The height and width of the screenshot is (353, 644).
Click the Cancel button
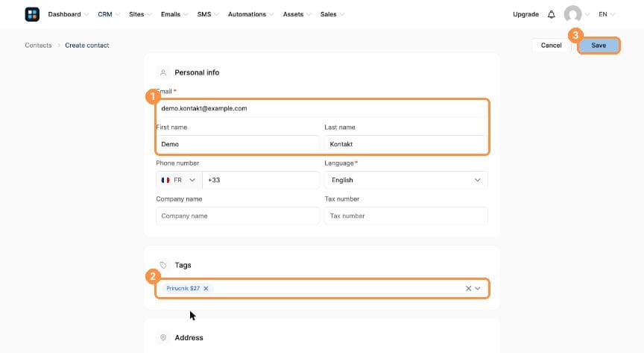click(x=551, y=46)
